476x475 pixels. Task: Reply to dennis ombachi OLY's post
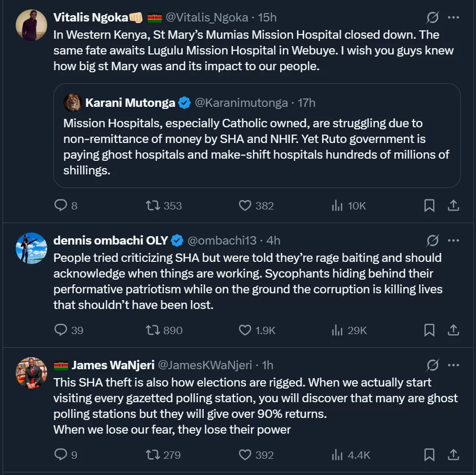click(61, 330)
